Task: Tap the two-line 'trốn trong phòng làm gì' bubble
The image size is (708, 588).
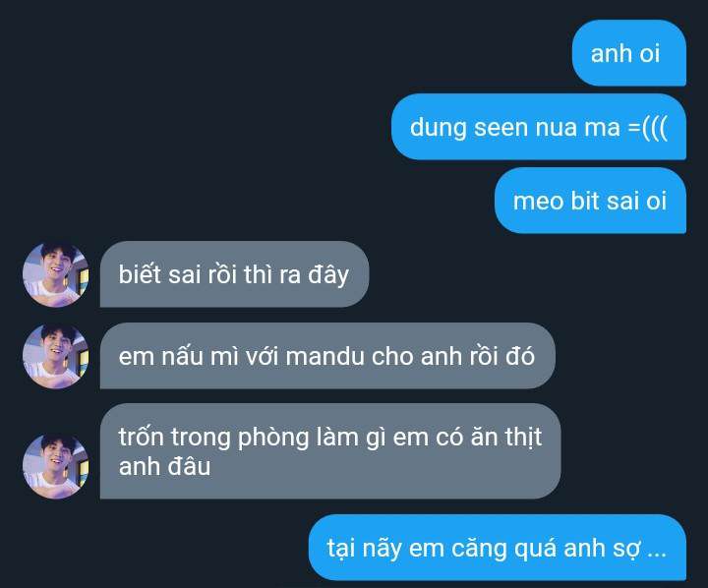Action: (330, 451)
